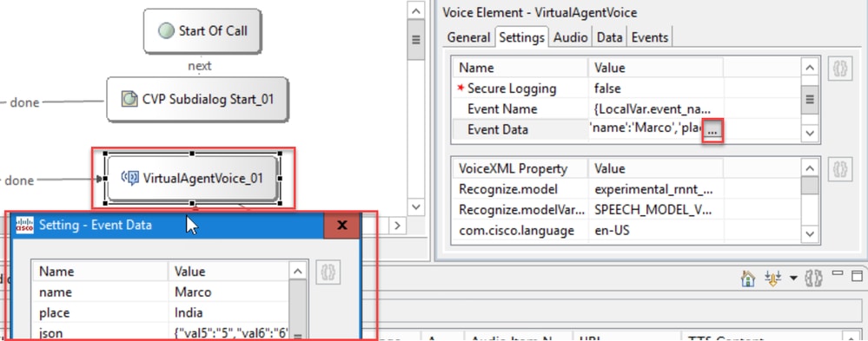Image resolution: width=868 pixels, height=341 pixels.
Task: Click the home icon in bottom pane
Action: [748, 279]
